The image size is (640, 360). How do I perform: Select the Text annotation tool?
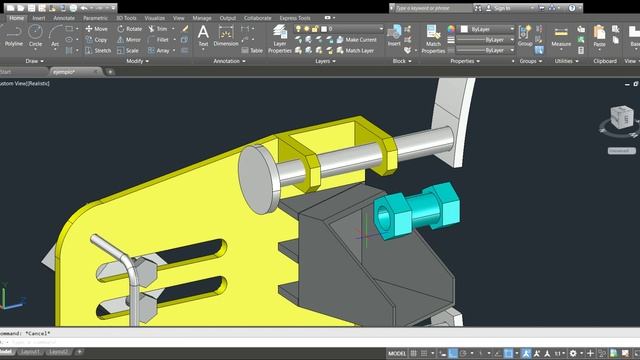[203, 36]
